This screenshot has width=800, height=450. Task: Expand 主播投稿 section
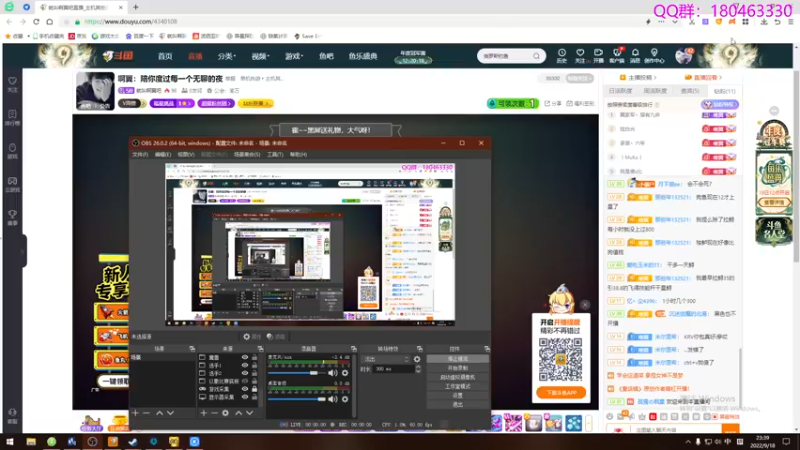(x=638, y=78)
